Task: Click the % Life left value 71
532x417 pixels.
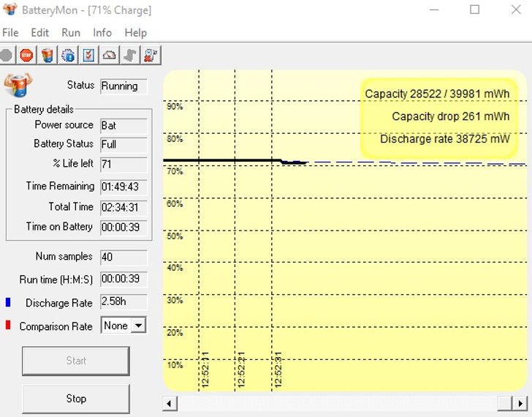Action: coord(123,165)
